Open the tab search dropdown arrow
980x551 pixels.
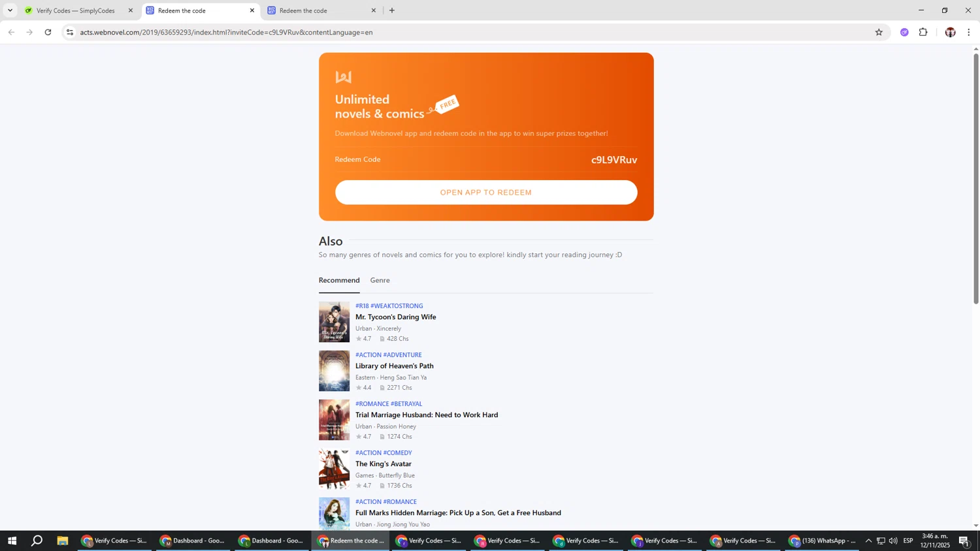point(10,10)
